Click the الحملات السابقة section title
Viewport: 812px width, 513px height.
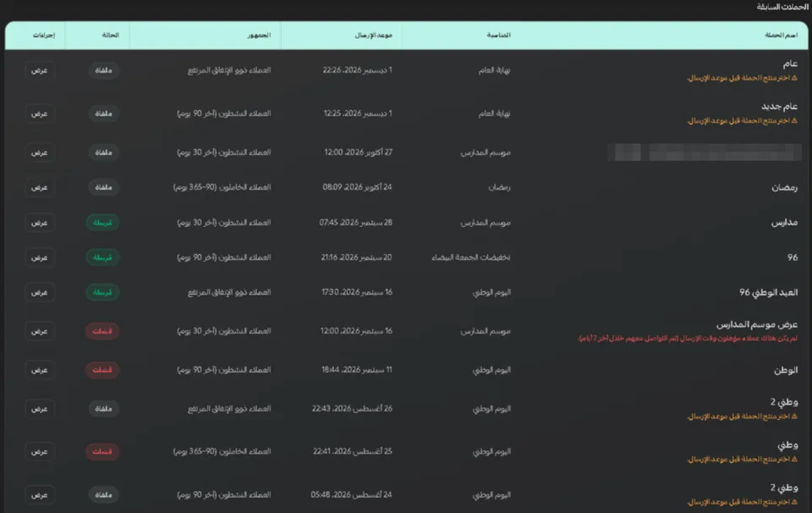pyautogui.click(x=782, y=7)
